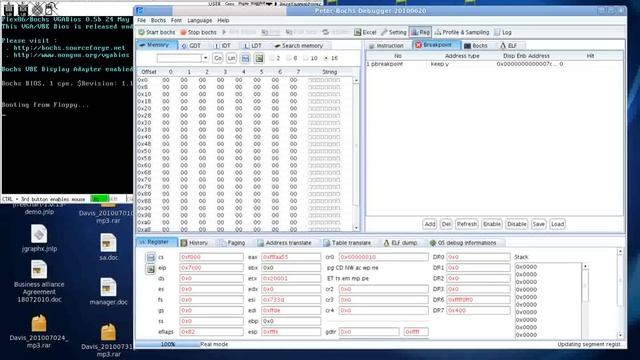Click the eip register value field
The height and width of the screenshot is (360, 640).
211,268
